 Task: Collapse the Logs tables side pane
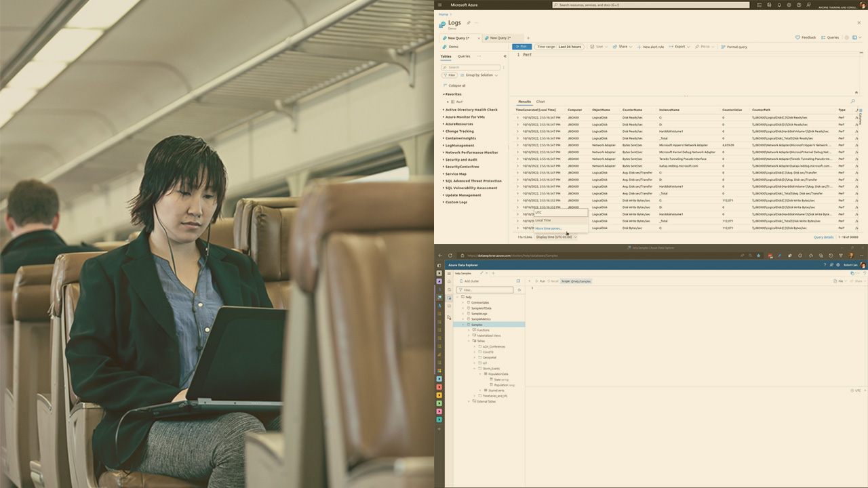click(505, 56)
